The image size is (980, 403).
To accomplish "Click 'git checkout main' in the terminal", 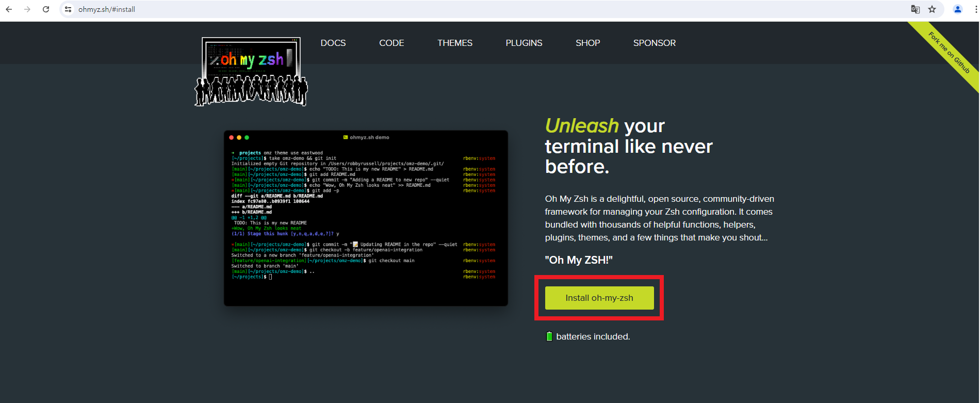I will click(x=391, y=261).
